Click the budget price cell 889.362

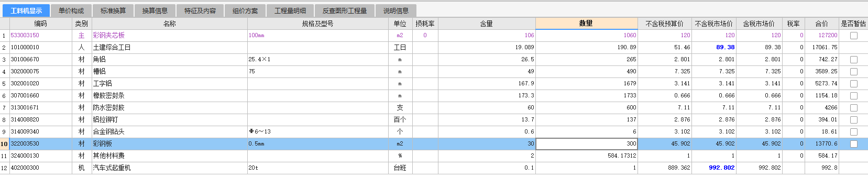(x=665, y=168)
